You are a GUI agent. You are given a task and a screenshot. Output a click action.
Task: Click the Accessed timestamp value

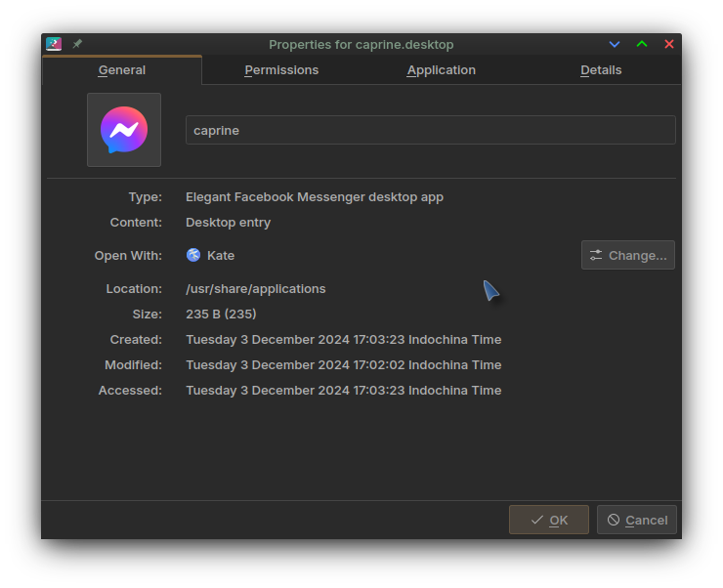click(344, 391)
